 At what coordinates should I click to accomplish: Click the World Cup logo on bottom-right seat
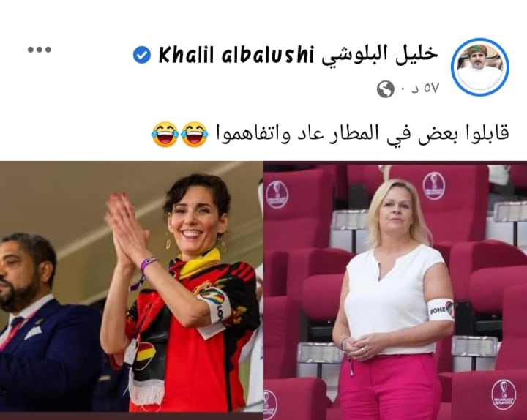pyautogui.click(x=504, y=394)
